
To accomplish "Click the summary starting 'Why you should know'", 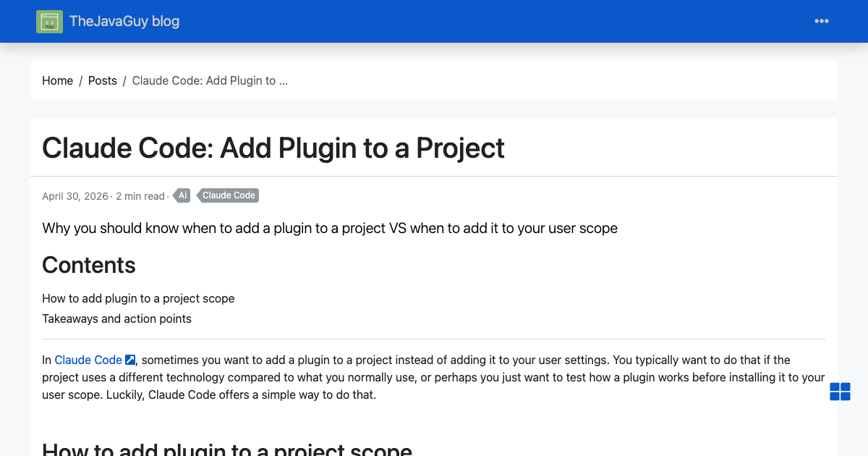I will click(330, 228).
